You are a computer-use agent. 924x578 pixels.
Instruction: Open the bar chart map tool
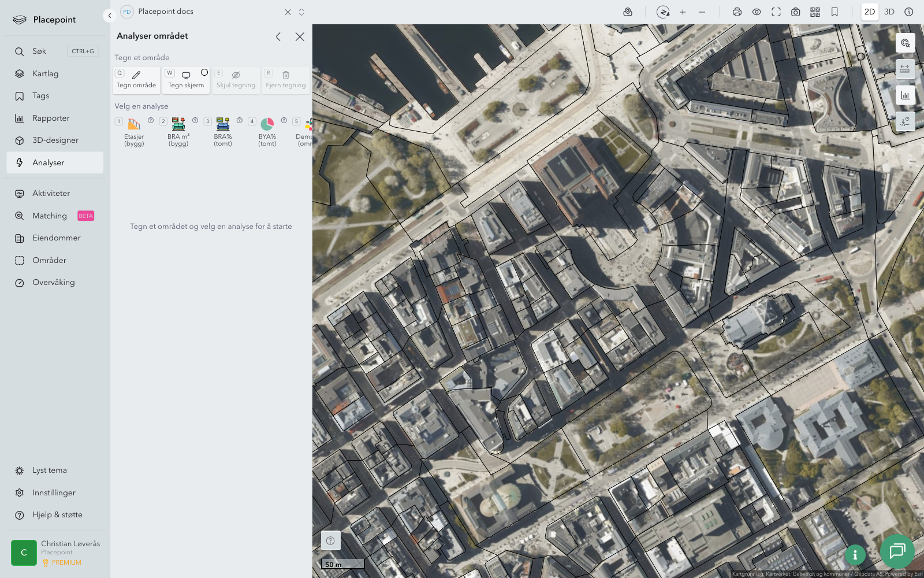click(905, 95)
